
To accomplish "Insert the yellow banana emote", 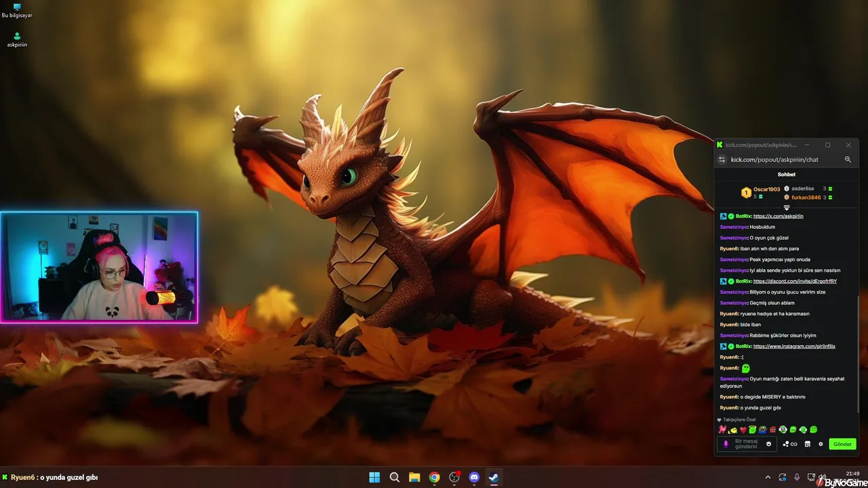I will point(733,430).
